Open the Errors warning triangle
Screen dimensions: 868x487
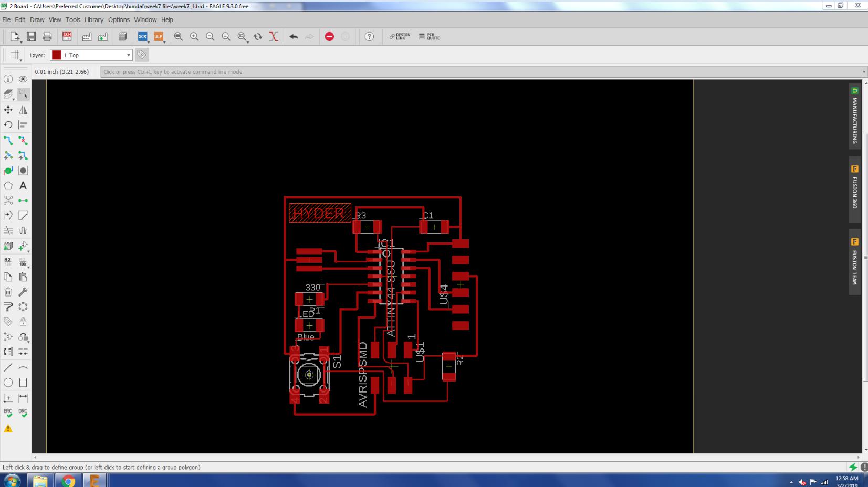[8, 429]
